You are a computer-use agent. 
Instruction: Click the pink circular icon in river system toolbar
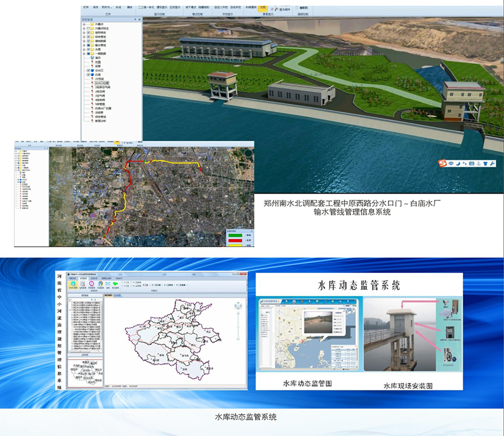pyautogui.click(x=92, y=283)
